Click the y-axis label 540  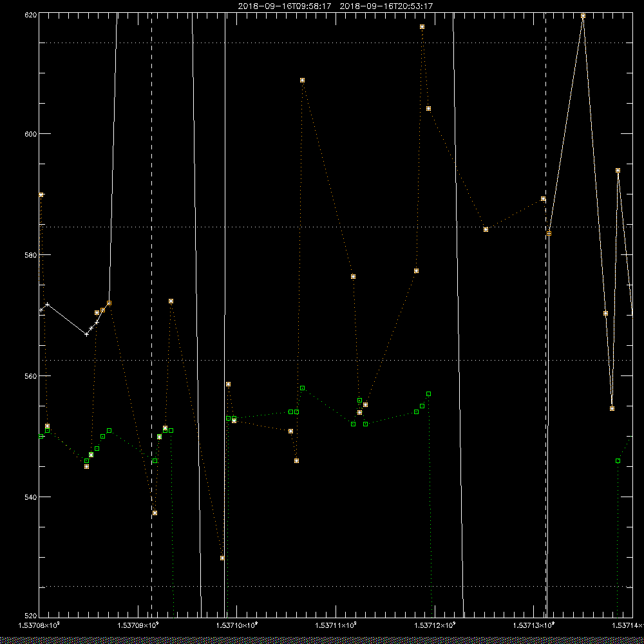[x=31, y=497]
